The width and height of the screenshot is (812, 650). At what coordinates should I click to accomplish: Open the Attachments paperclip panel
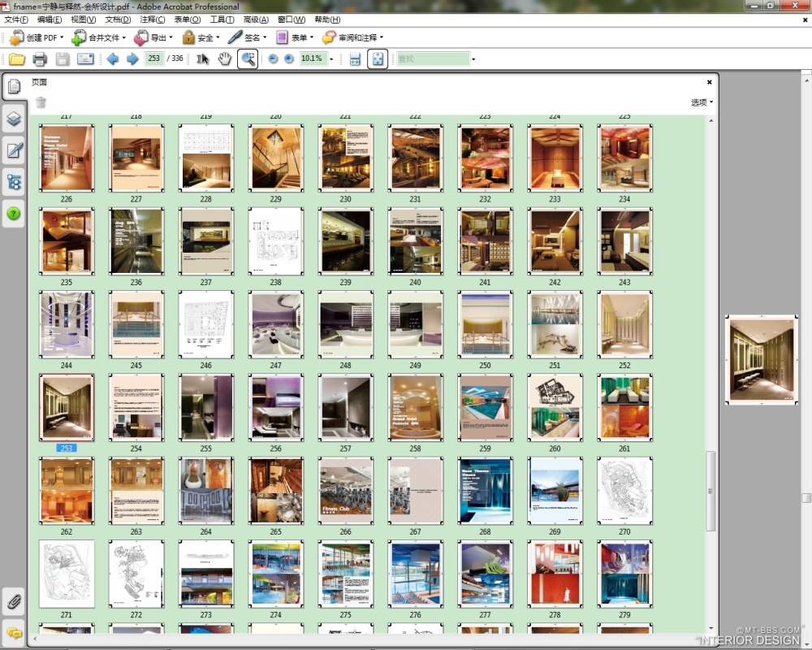pos(14,602)
